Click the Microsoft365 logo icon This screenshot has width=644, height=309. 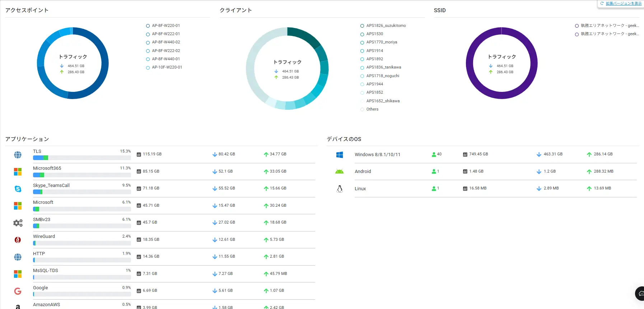[x=18, y=172]
